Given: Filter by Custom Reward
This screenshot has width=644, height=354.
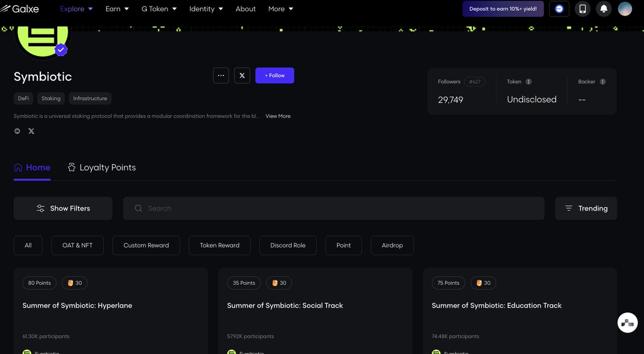Looking at the screenshot, I should pos(146,245).
